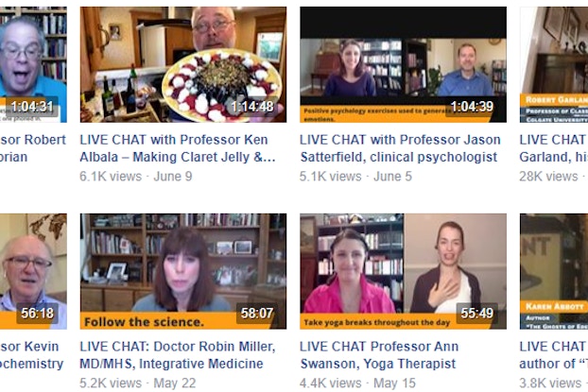
Task: Open the Robert Garland Colgate University thumbnail
Action: click(554, 64)
